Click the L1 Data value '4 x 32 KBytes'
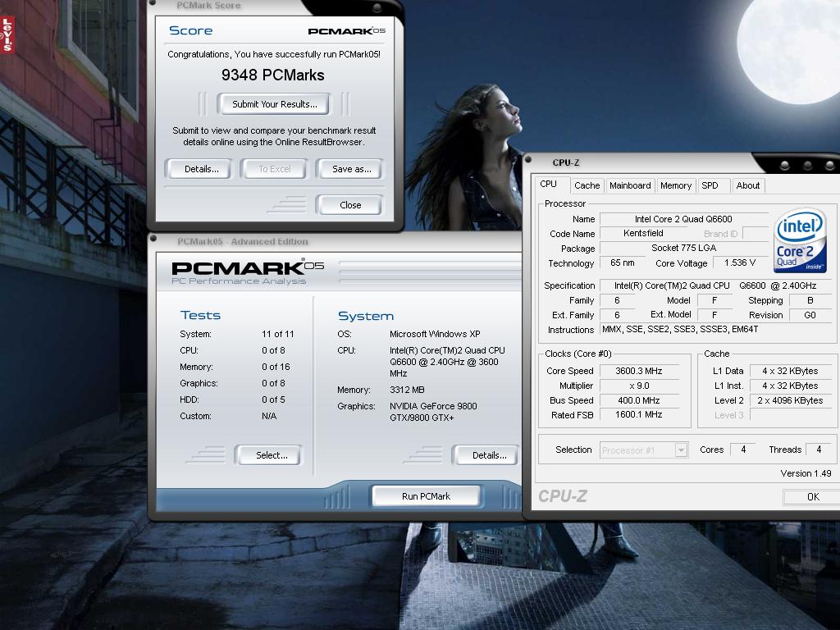Viewport: 840px width, 630px height. coord(790,371)
